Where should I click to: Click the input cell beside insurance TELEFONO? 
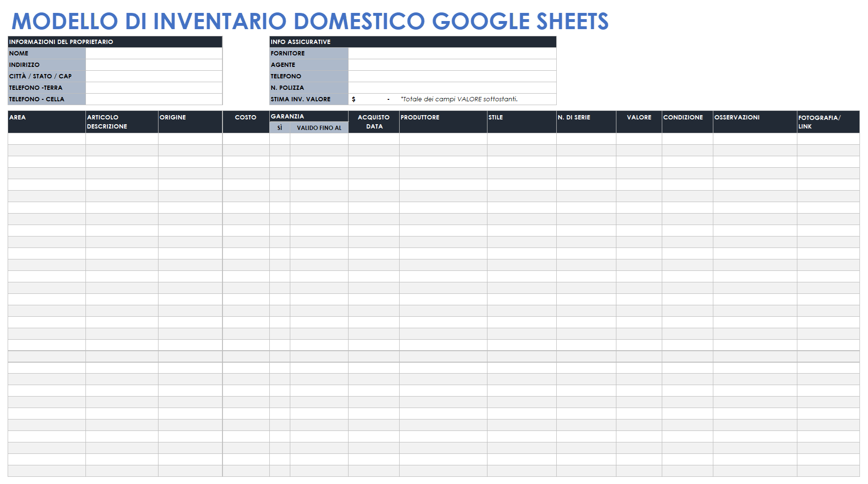452,76
